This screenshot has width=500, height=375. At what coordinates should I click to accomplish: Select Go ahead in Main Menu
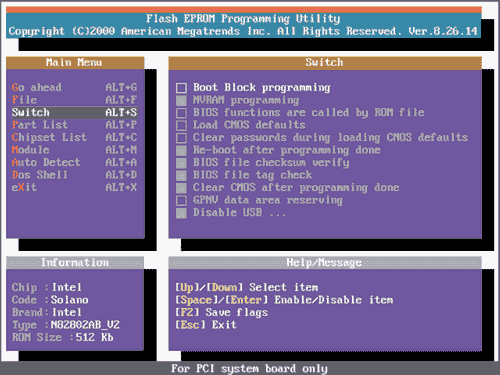point(75,87)
